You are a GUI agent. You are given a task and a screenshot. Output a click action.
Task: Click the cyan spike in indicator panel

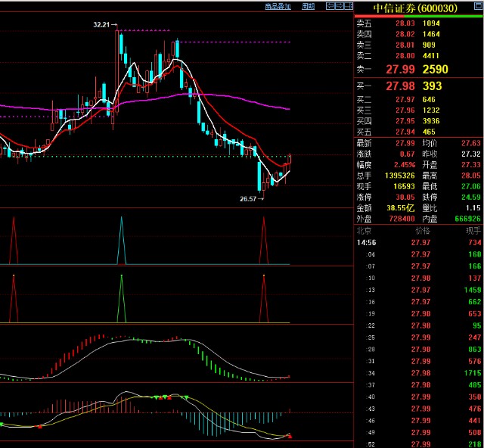point(123,241)
